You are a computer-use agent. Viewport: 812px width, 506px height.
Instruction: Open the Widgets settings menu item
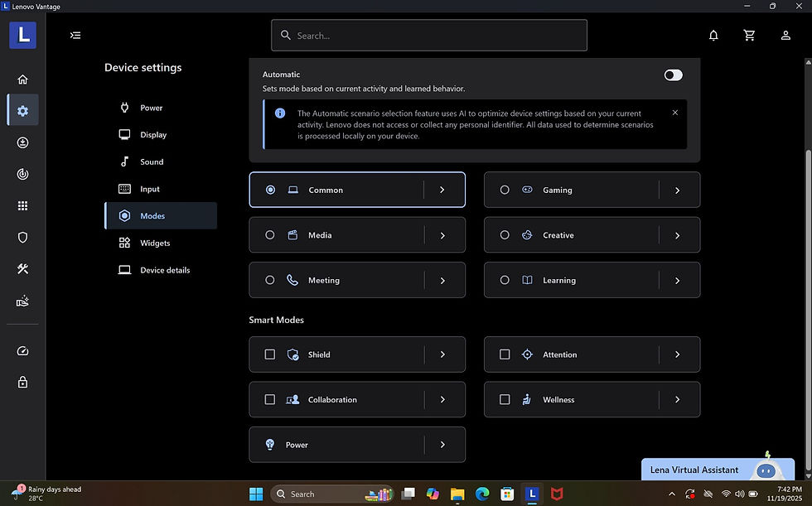point(161,243)
